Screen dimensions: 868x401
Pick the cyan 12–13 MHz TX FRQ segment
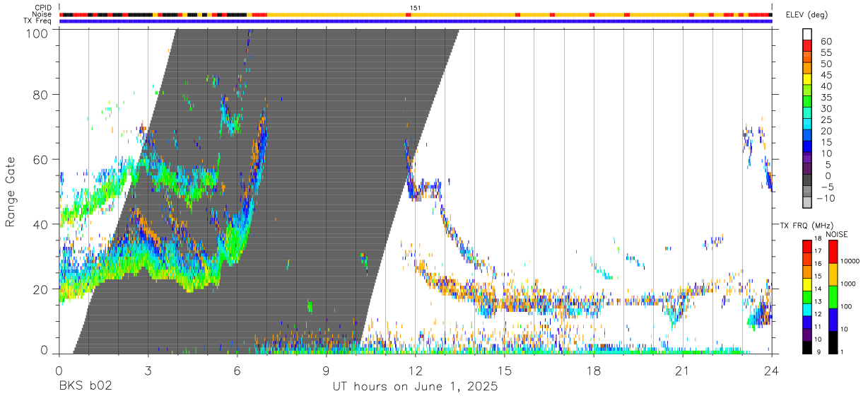pyautogui.click(x=807, y=309)
